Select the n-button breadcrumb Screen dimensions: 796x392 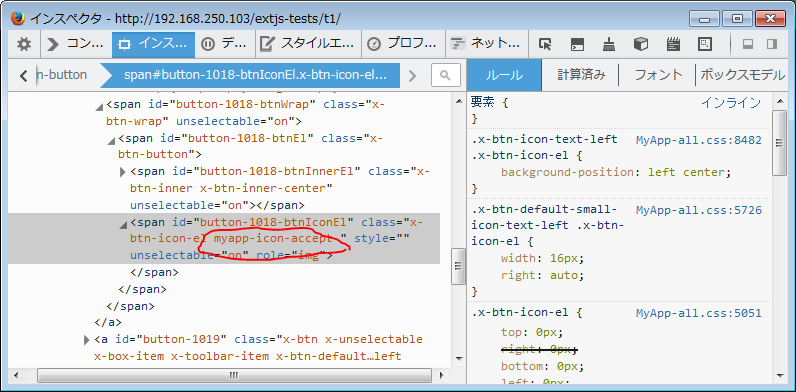click(x=63, y=75)
